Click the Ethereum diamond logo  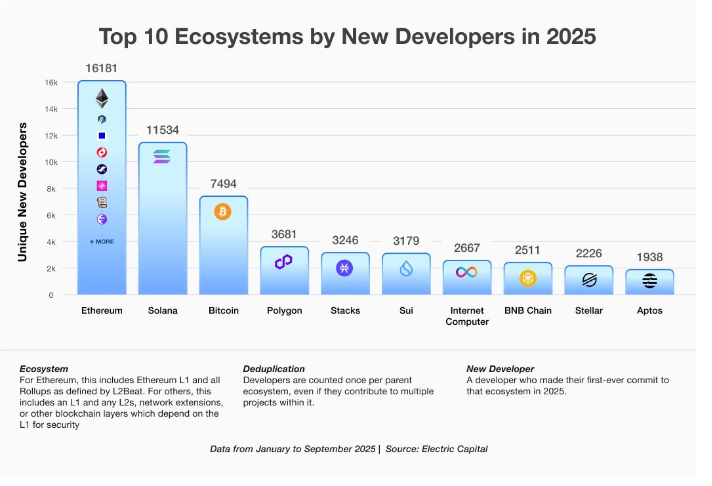point(102,98)
